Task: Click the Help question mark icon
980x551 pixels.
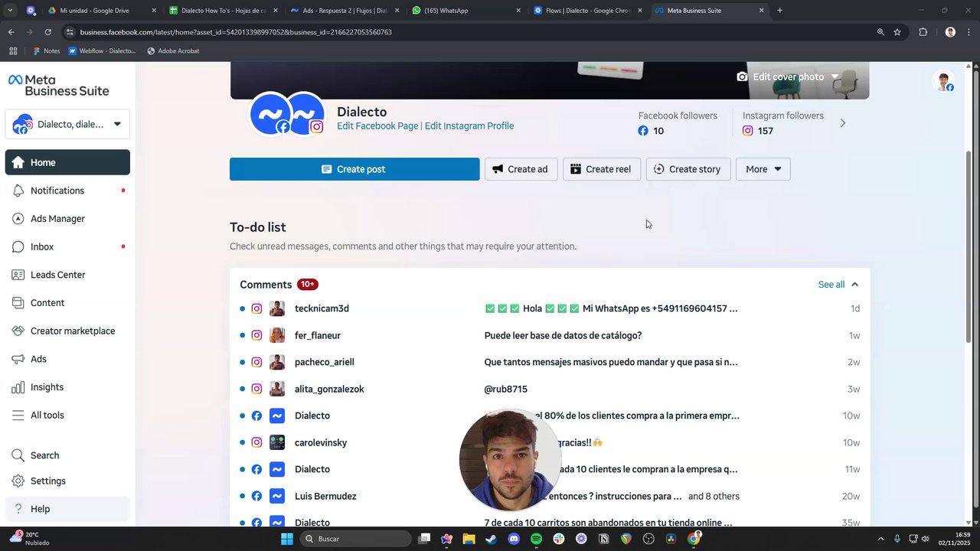Action: 18,509
